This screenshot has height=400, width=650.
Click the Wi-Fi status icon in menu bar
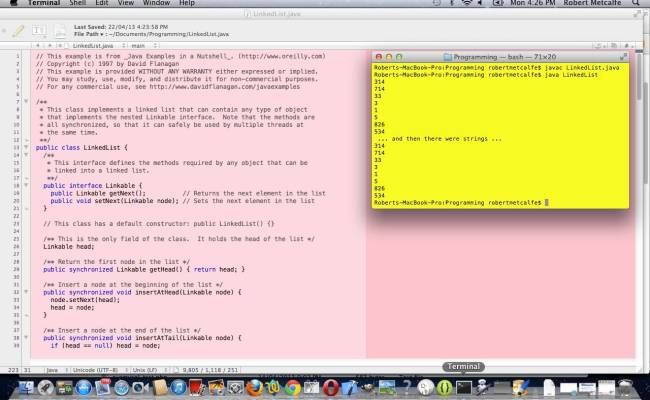point(467,3)
